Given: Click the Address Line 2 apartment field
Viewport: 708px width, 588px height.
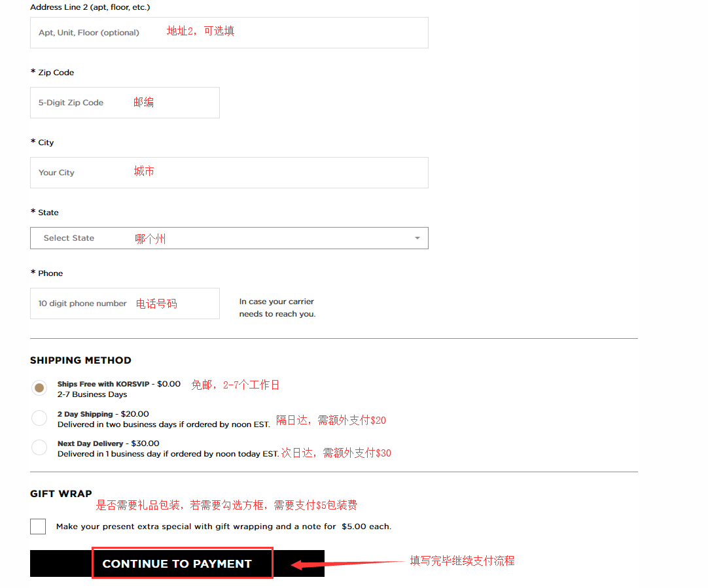Looking at the screenshot, I should (229, 33).
